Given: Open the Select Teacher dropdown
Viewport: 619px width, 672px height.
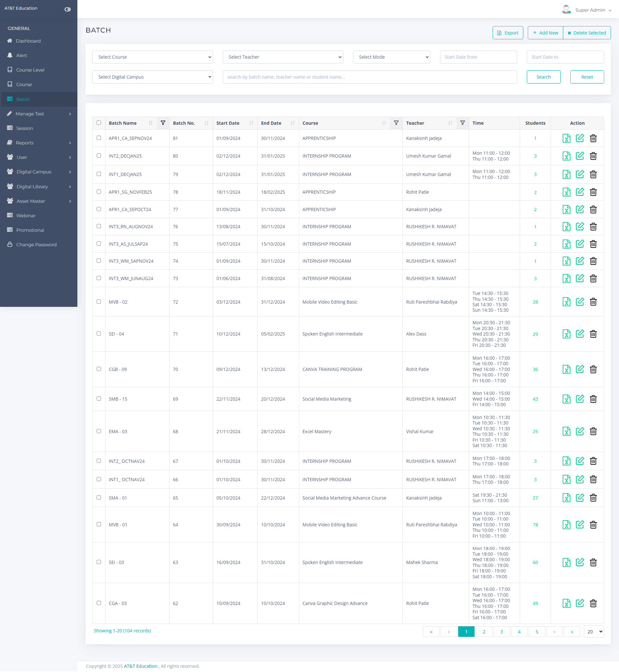Looking at the screenshot, I should pos(283,57).
